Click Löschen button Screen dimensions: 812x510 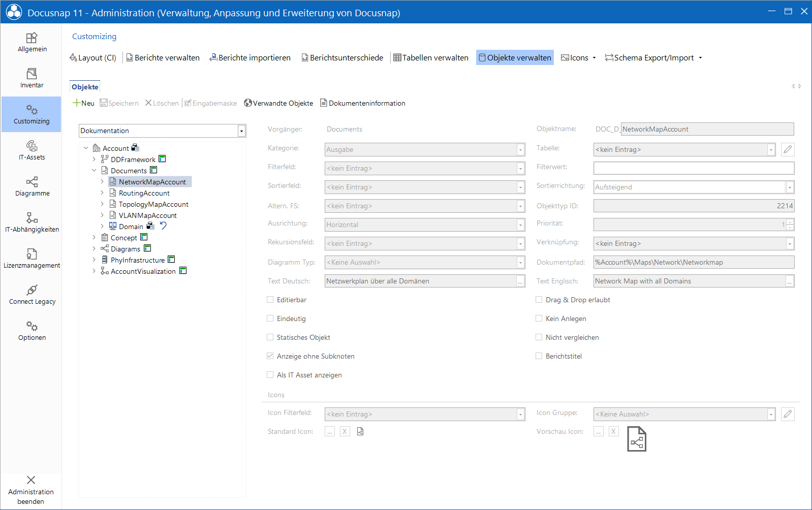(162, 103)
